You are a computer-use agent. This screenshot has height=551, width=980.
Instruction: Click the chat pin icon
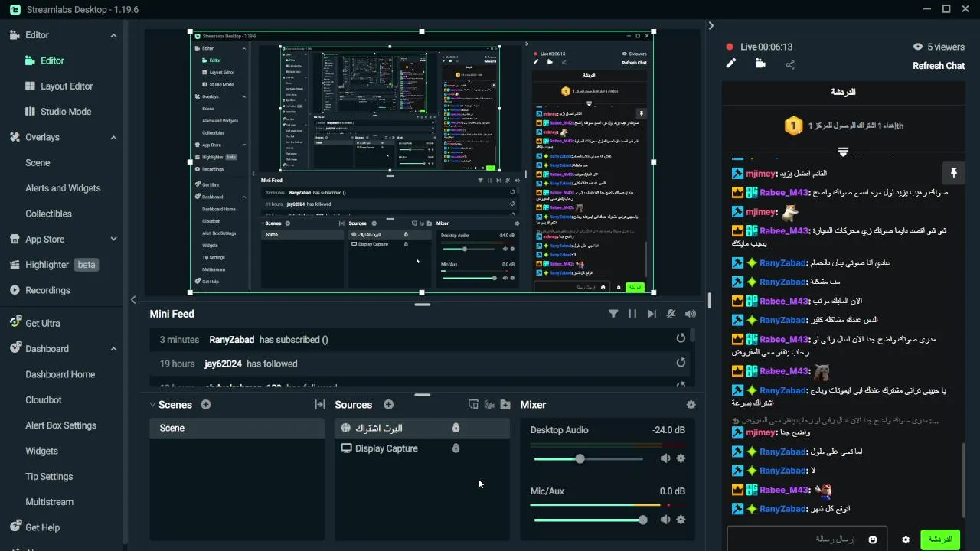click(954, 173)
